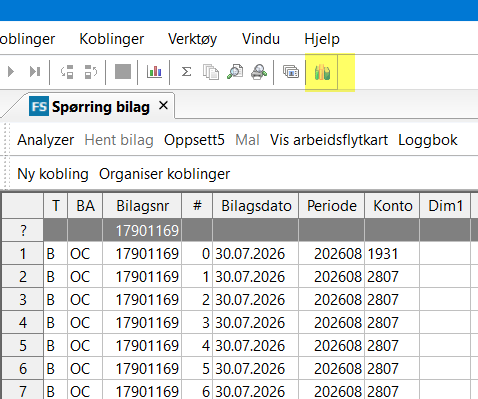
Task: Click the highlighted colored books icon
Action: pyautogui.click(x=322, y=72)
